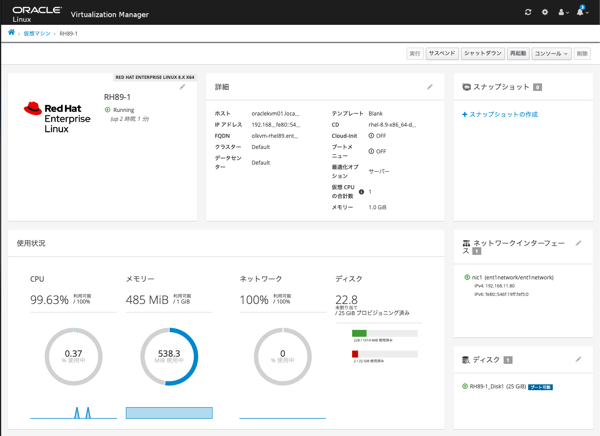This screenshot has height=436, width=600.
Task: Click IP address value 192.168...
Action: [x=276, y=125]
